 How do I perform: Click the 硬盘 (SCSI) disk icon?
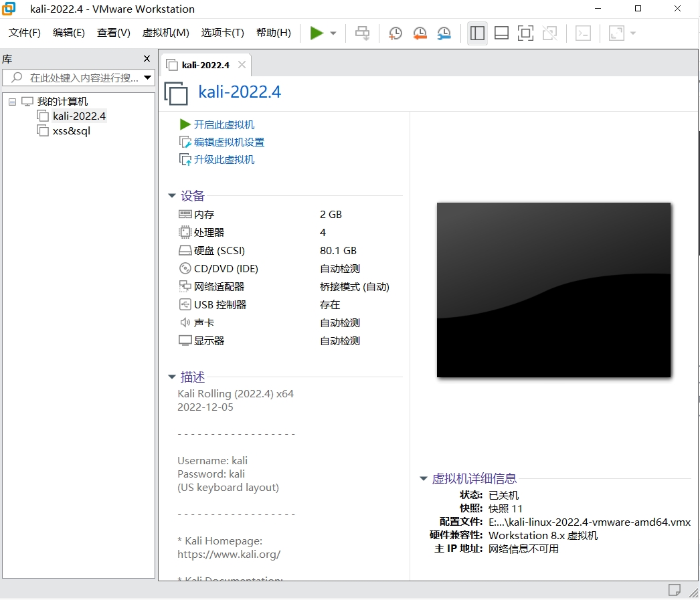click(185, 250)
